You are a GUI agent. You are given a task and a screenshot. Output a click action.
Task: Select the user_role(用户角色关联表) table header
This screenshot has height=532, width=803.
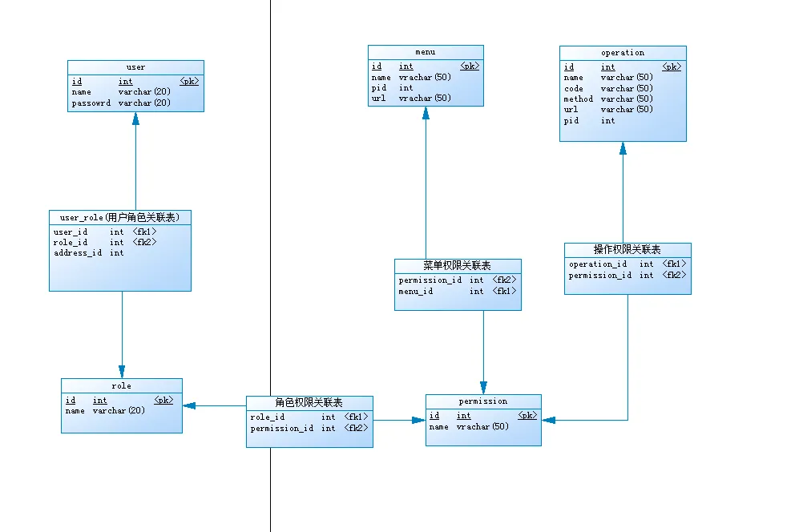coord(120,218)
